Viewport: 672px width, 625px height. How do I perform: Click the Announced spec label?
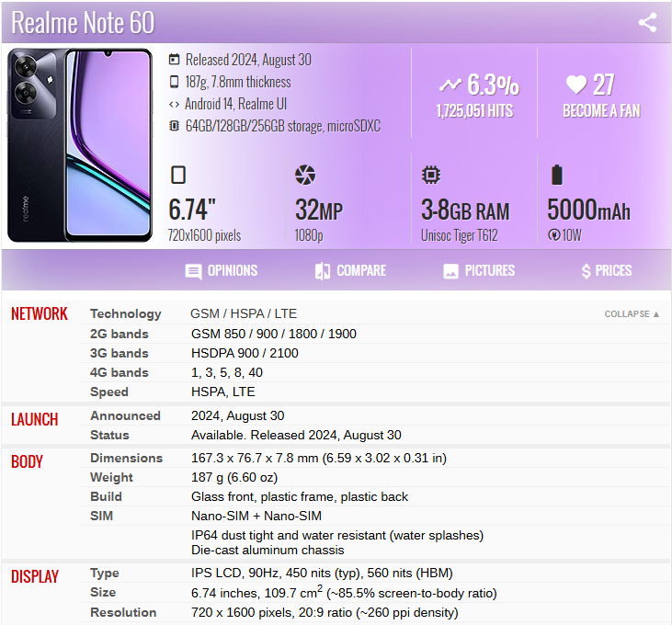[125, 415]
